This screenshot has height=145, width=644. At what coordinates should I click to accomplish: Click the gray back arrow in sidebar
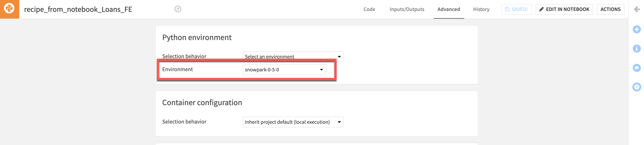(x=637, y=9)
